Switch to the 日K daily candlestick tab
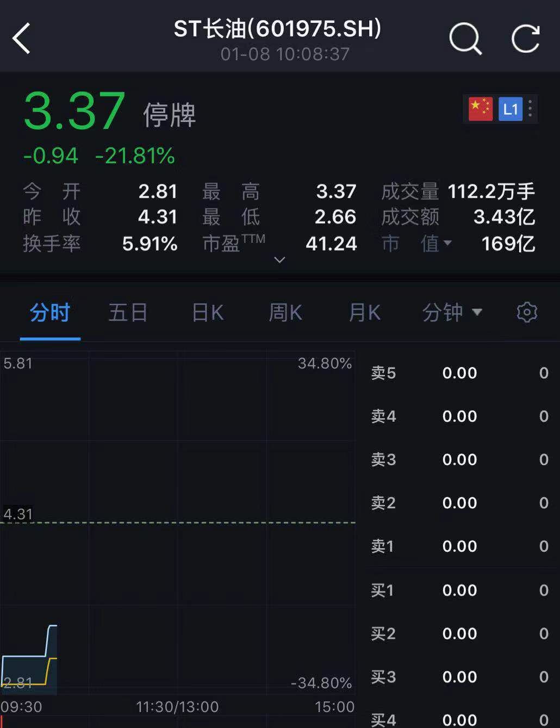The width and height of the screenshot is (560, 728). pos(207,313)
